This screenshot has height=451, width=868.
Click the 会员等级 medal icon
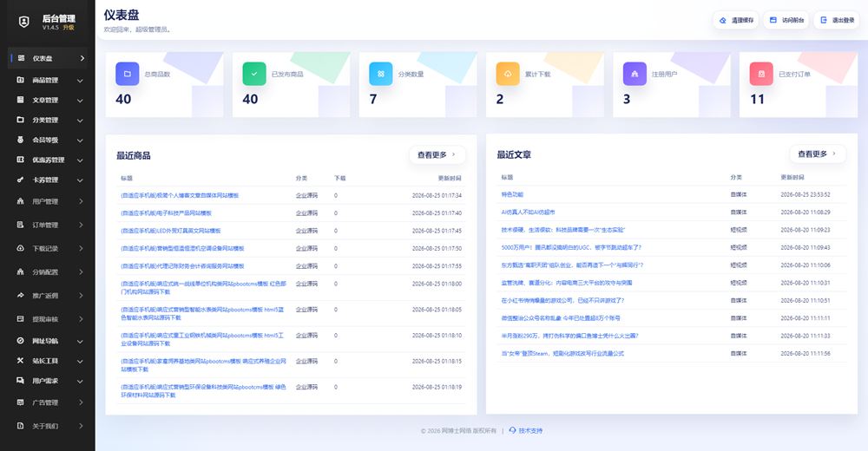click(21, 140)
